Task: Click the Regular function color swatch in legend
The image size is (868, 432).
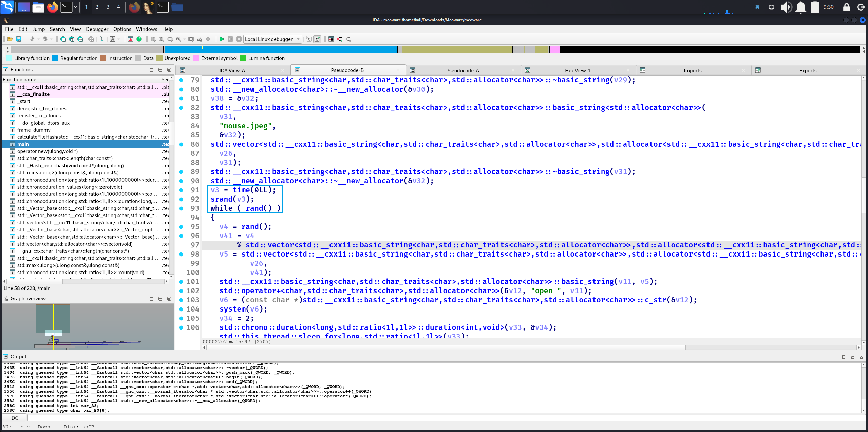Action: (x=55, y=58)
